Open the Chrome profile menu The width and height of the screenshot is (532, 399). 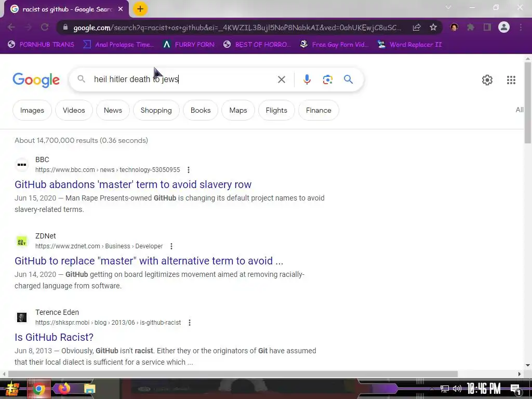(x=504, y=28)
